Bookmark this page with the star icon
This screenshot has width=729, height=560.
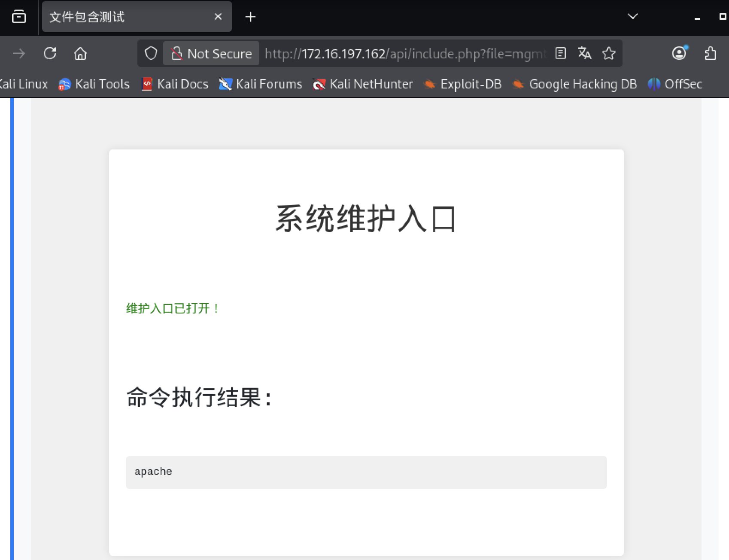pyautogui.click(x=608, y=54)
